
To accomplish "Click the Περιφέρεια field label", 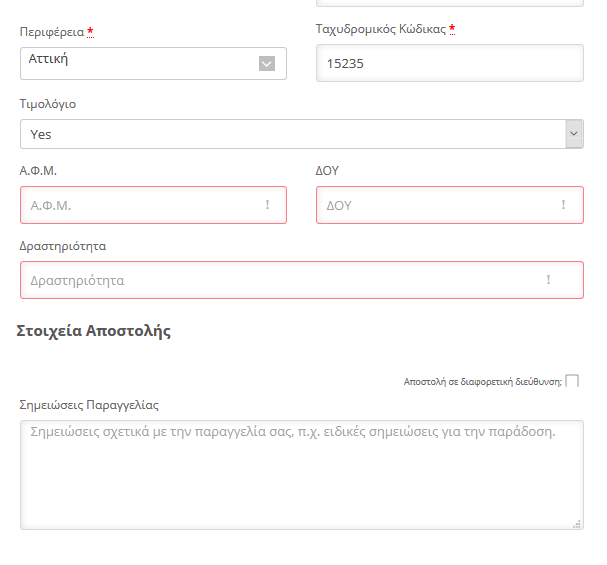I will (x=52, y=32).
